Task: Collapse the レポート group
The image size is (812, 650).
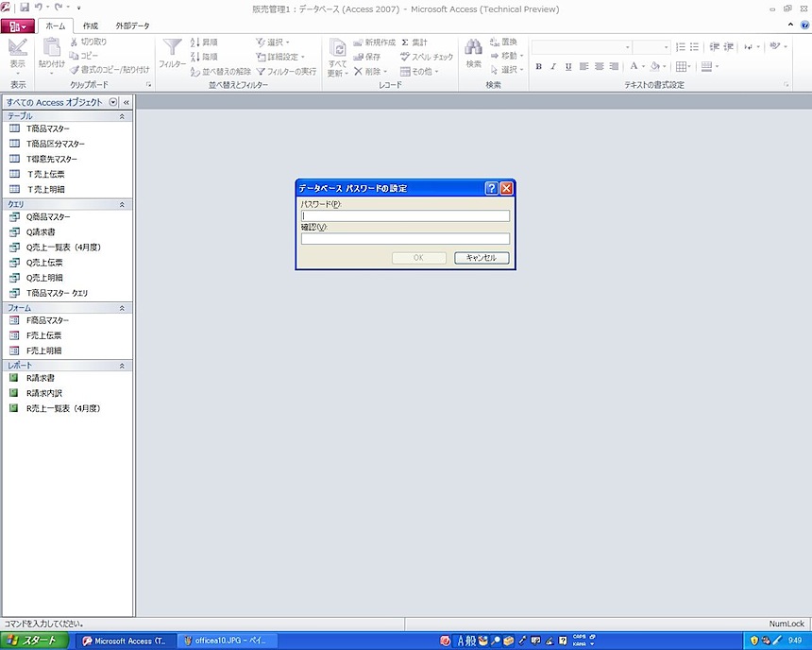Action: click(x=122, y=366)
